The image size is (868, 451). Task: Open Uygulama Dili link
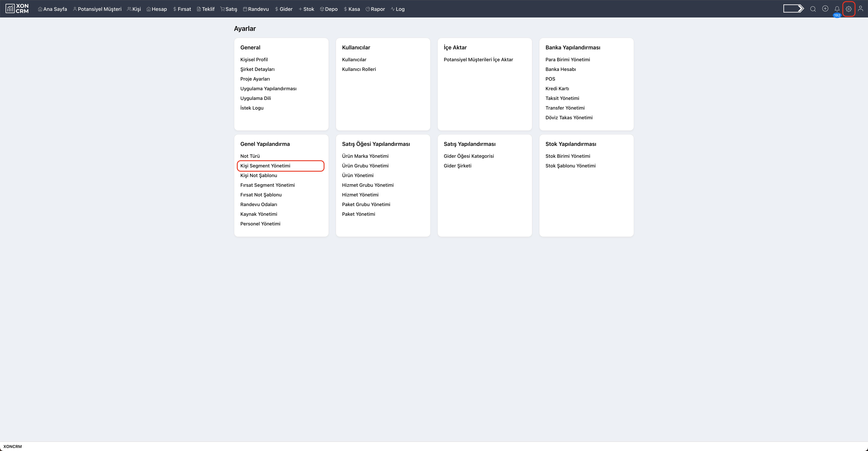coord(256,98)
